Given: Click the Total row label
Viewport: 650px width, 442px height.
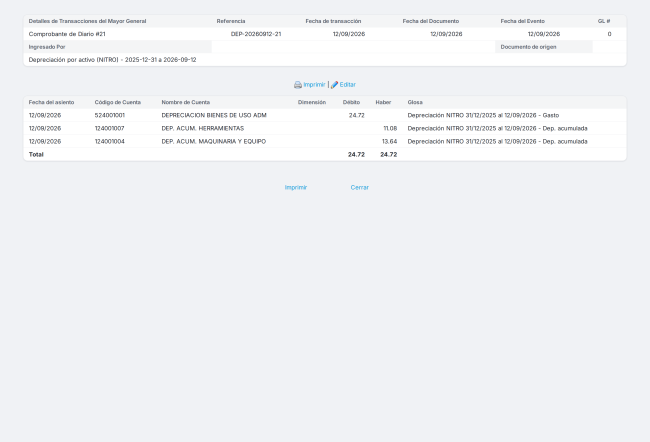Looking at the screenshot, I should click(x=36, y=155).
